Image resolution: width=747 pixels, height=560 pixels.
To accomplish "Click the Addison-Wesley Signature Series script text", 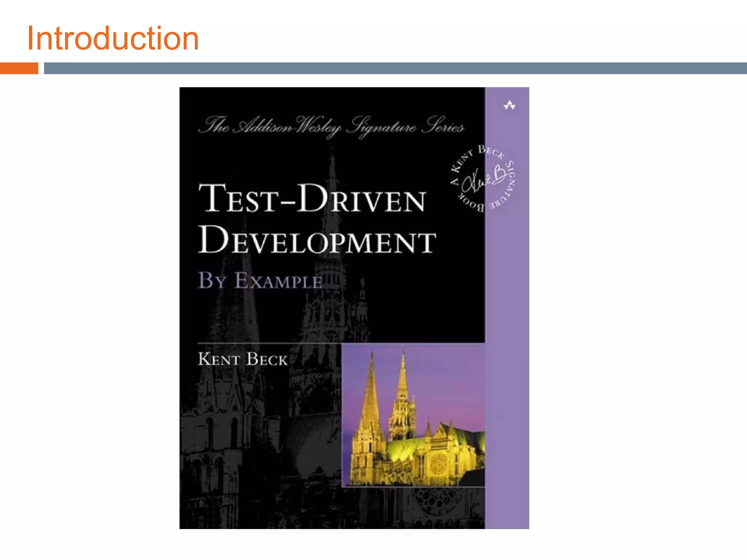I will [331, 127].
